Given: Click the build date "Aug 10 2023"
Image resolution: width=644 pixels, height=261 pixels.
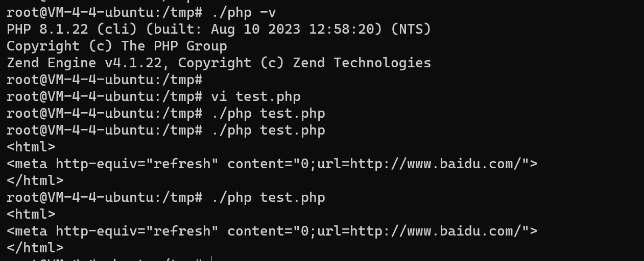Looking at the screenshot, I should pyautogui.click(x=255, y=29).
